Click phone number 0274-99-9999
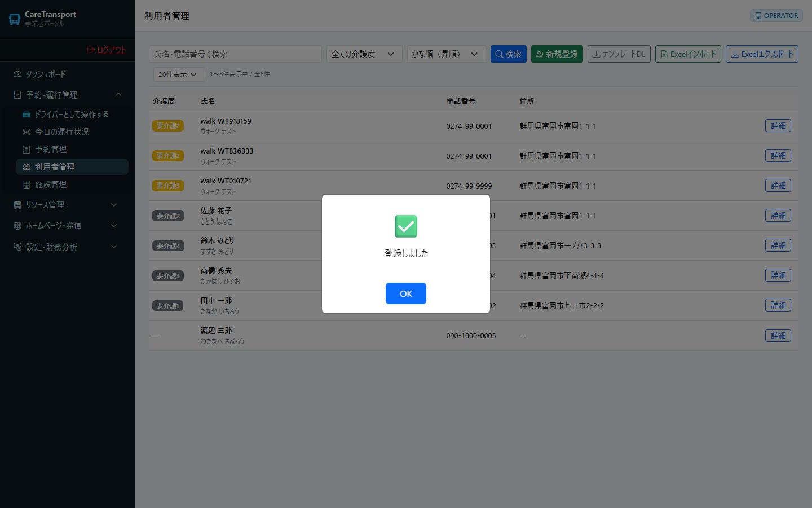Image resolution: width=812 pixels, height=508 pixels. [x=469, y=186]
